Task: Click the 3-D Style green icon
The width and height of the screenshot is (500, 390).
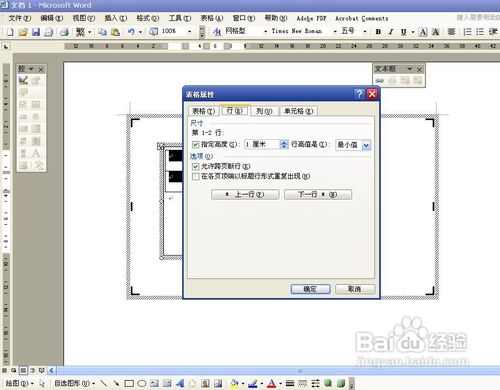Action: tap(341, 383)
